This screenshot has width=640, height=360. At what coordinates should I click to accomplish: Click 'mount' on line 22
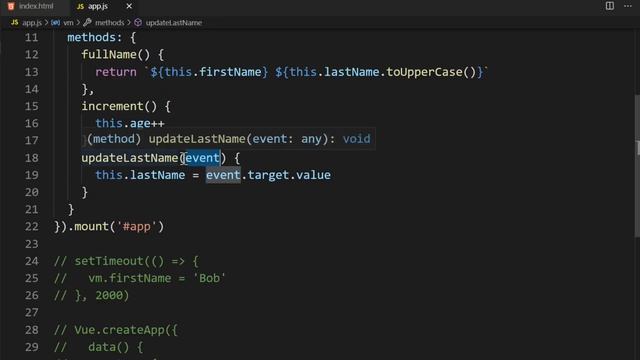(x=91, y=227)
